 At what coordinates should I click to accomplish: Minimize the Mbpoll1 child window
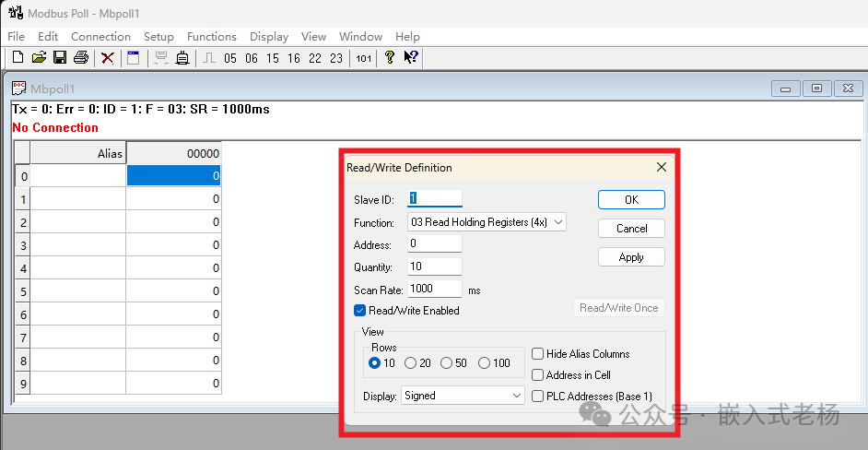(785, 89)
